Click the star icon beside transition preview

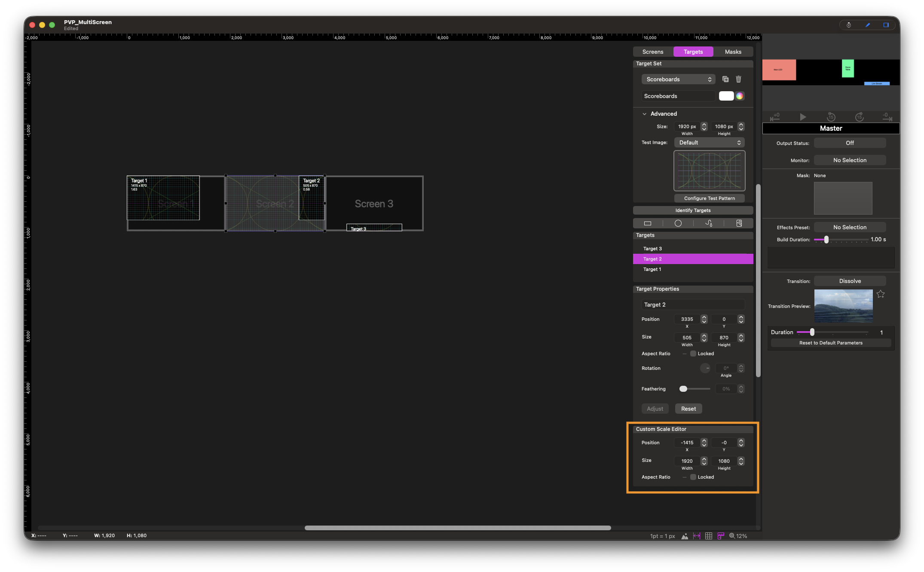[x=881, y=294]
